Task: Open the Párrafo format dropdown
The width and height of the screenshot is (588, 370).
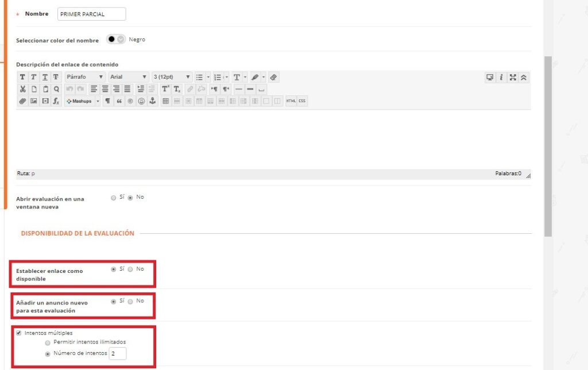Action: tap(85, 77)
